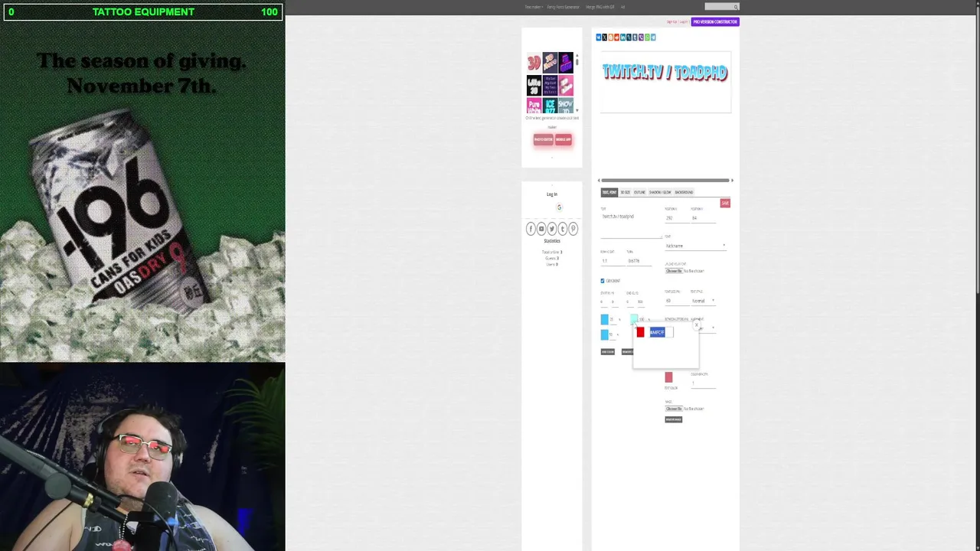This screenshot has height=551, width=980.
Task: Share via the Telegram share icon
Action: (x=653, y=37)
